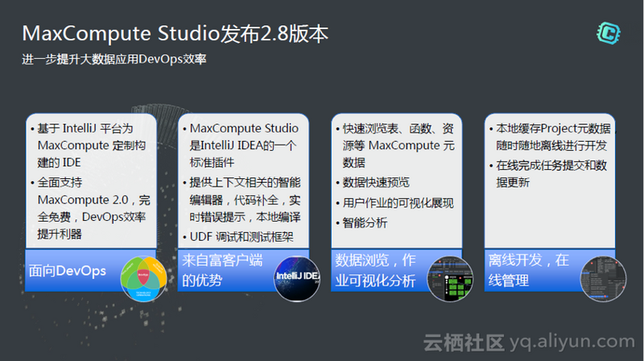Image resolution: width=644 pixels, height=361 pixels.
Task: Click bullet '用户作业的可视化展现'
Action: point(395,203)
